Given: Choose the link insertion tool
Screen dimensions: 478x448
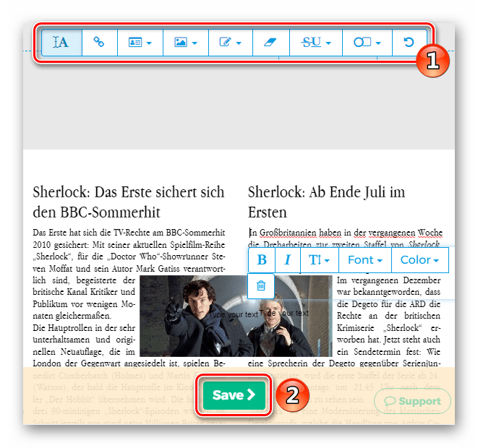Looking at the screenshot, I should click(x=99, y=43).
